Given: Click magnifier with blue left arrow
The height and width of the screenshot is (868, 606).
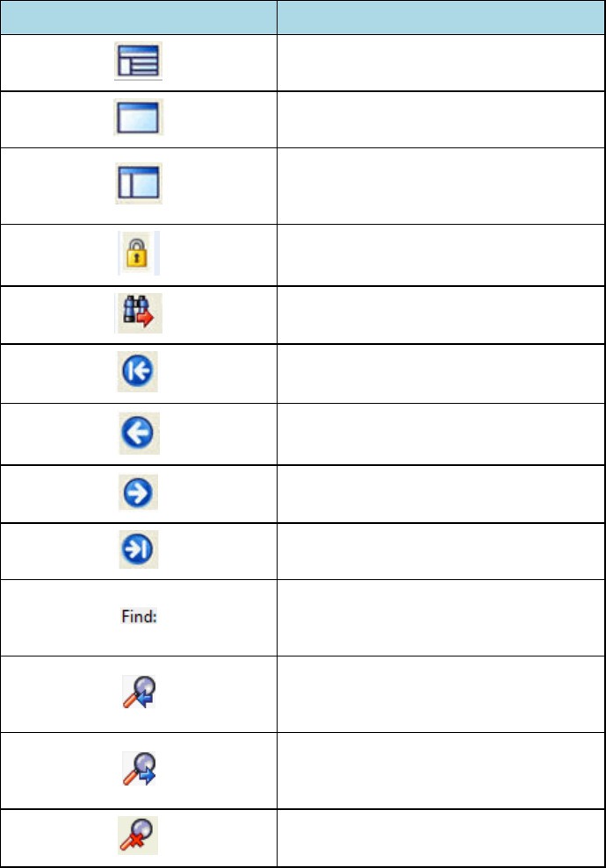Looking at the screenshot, I should click(x=139, y=693).
